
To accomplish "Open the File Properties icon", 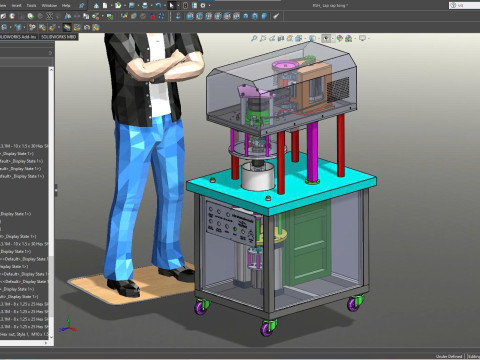I will (x=194, y=6).
